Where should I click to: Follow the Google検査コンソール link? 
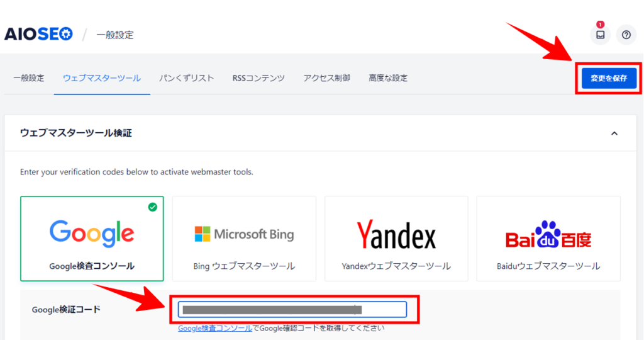215,328
